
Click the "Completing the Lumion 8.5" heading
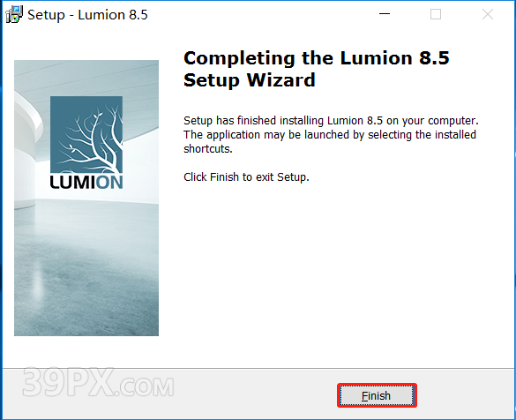click(x=317, y=58)
